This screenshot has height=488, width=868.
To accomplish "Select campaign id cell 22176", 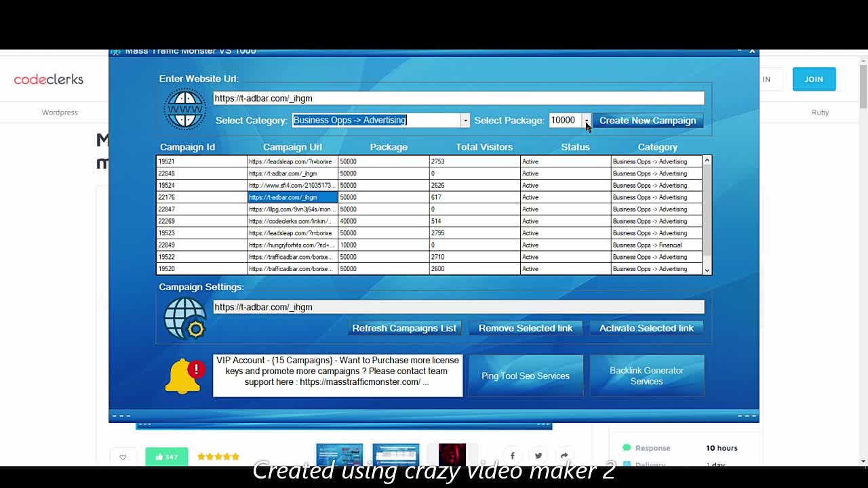I will [202, 197].
